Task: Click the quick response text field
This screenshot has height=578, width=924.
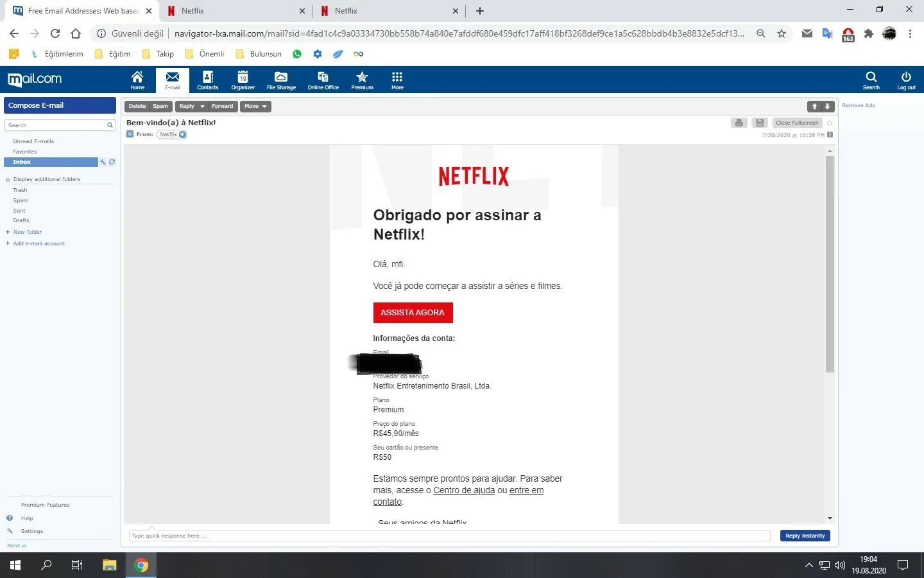Action: [449, 536]
